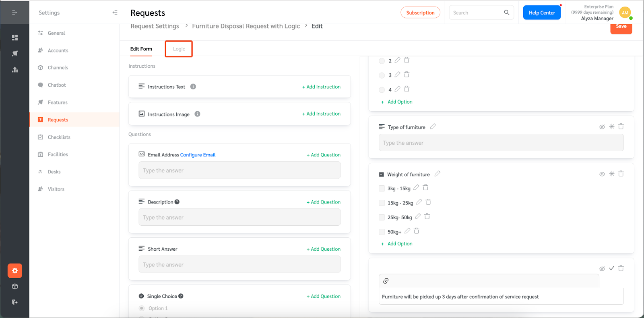
Task: Select radio option 2
Action: 382,61
